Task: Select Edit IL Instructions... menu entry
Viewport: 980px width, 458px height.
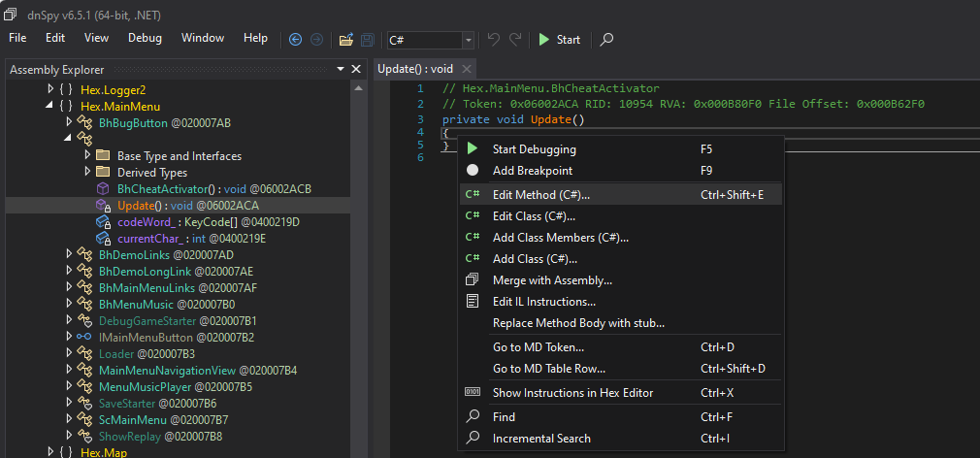Action: (543, 302)
